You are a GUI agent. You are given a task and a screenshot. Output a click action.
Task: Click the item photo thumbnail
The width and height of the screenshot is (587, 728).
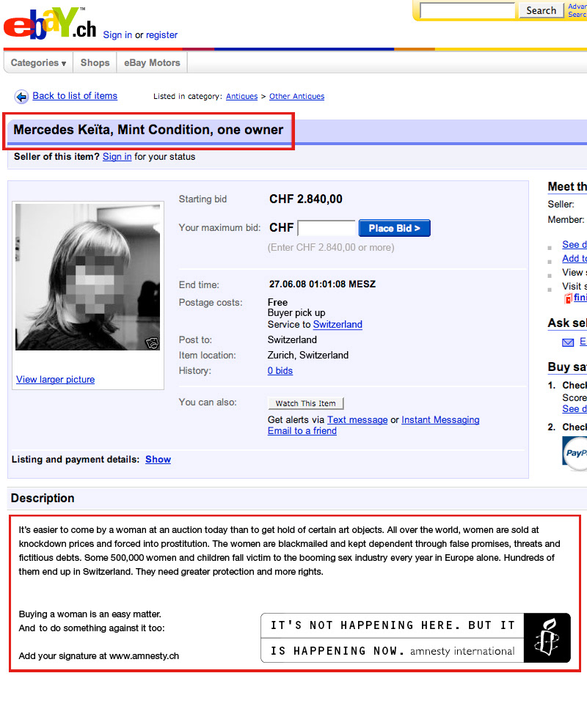point(88,276)
